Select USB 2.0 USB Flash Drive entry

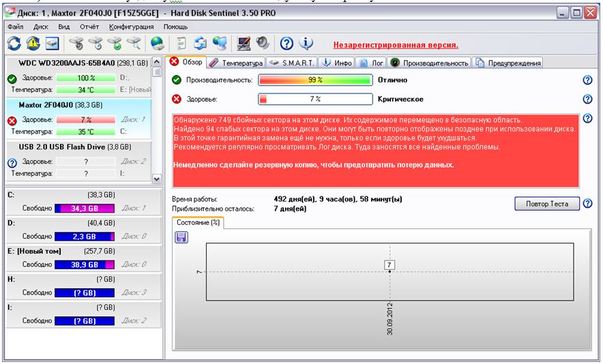click(x=79, y=160)
